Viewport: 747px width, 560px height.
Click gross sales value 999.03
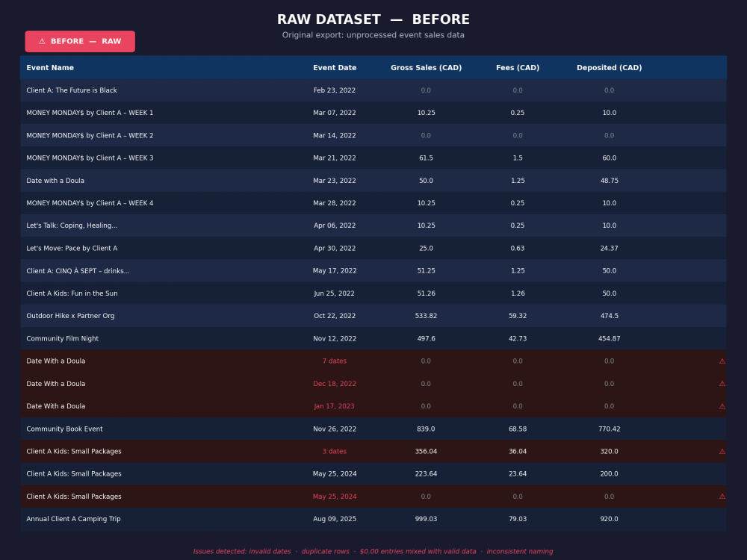pyautogui.click(x=426, y=519)
